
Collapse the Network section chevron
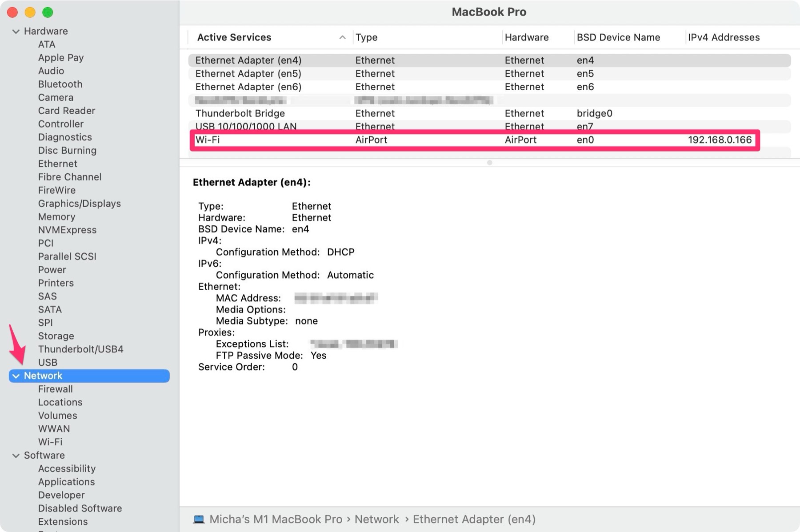(16, 376)
